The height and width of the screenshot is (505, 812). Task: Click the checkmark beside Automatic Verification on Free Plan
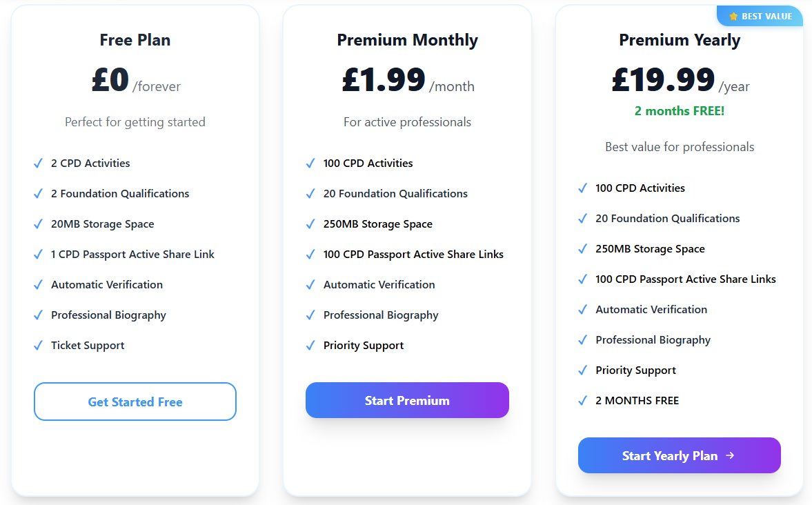coord(39,284)
